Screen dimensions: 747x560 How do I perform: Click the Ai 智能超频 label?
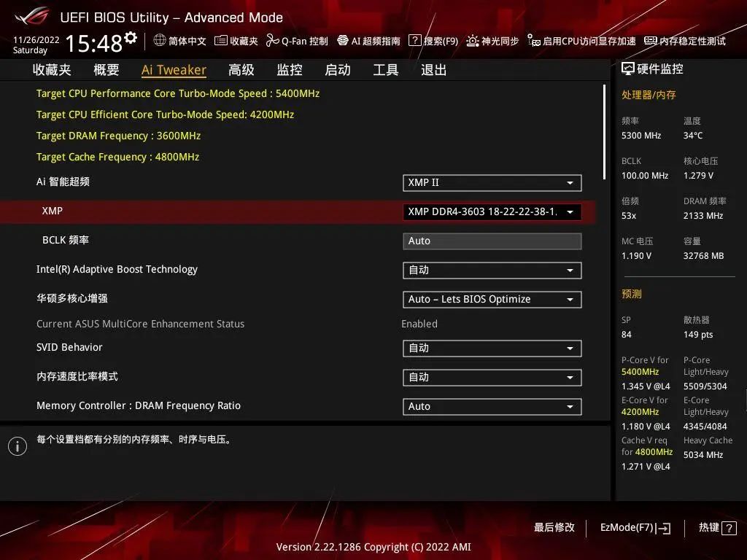click(x=63, y=182)
